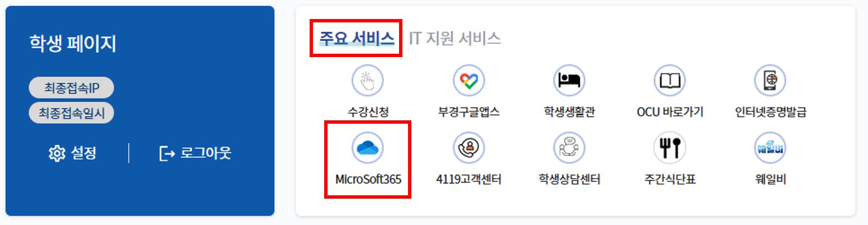Click the 인터넷증명발급 globe document icon

coord(770,81)
